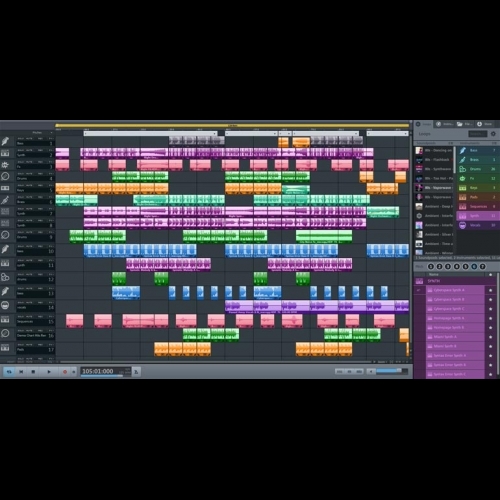Screen dimensions: 500x500
Task: Stop playback with the stop button
Action: [33, 372]
